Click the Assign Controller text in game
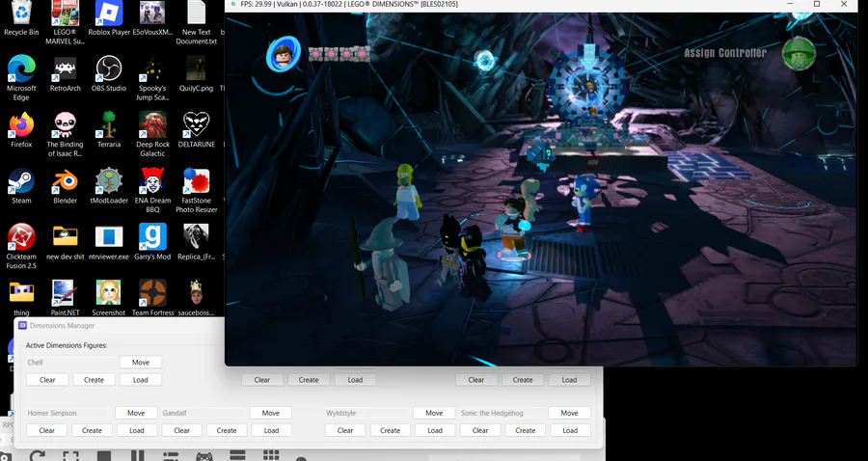This screenshot has width=868, height=461. click(725, 53)
